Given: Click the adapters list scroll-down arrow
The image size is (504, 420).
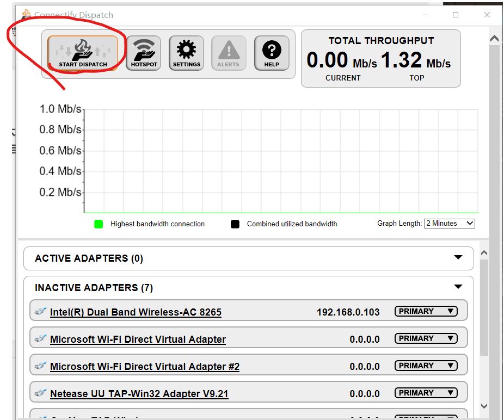Looking at the screenshot, I should pyautogui.click(x=484, y=406).
